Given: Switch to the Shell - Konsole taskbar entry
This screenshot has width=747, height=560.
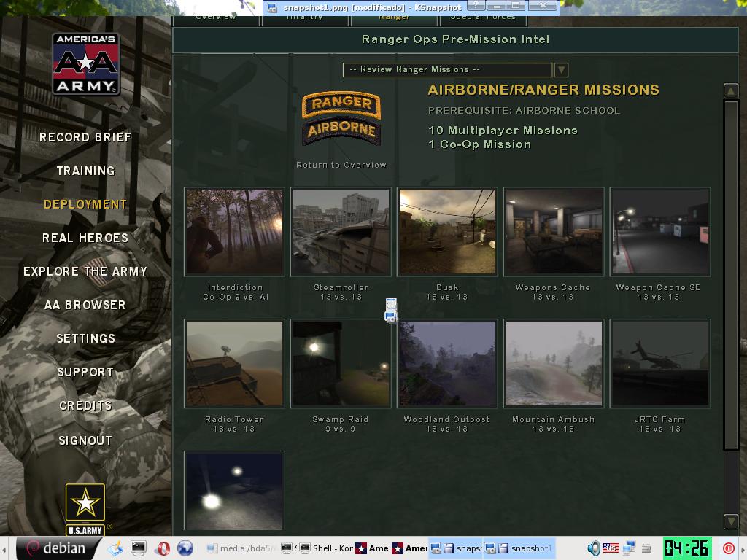Looking at the screenshot, I should click(x=326, y=548).
